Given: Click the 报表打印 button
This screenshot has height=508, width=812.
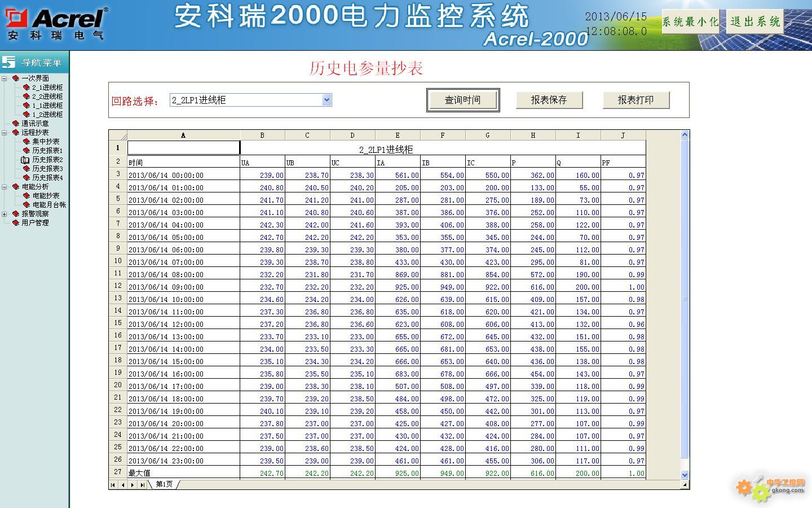Looking at the screenshot, I should pyautogui.click(x=636, y=100).
